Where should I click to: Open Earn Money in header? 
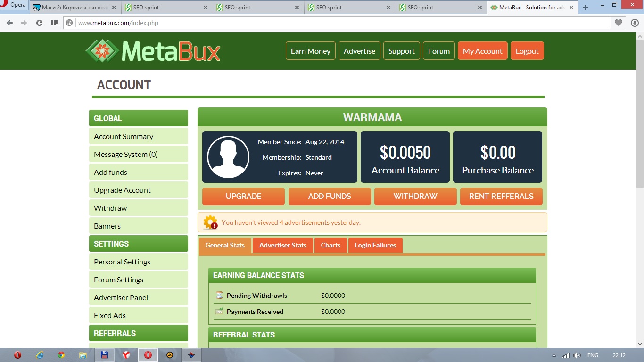[x=311, y=51]
